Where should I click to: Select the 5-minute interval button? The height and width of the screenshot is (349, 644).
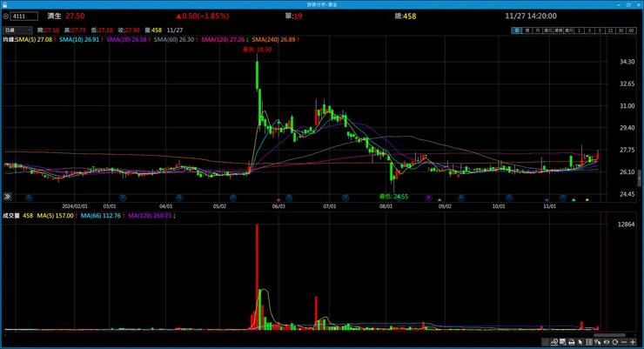point(600,30)
